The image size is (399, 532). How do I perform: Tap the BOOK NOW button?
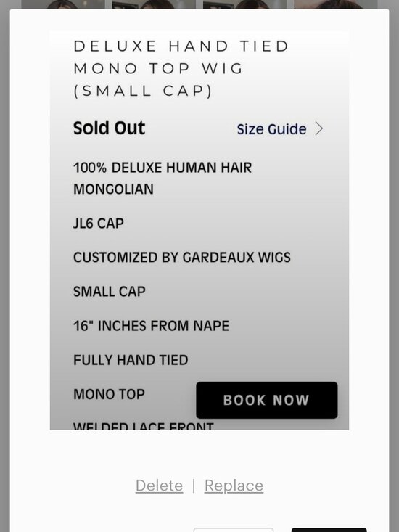(267, 400)
